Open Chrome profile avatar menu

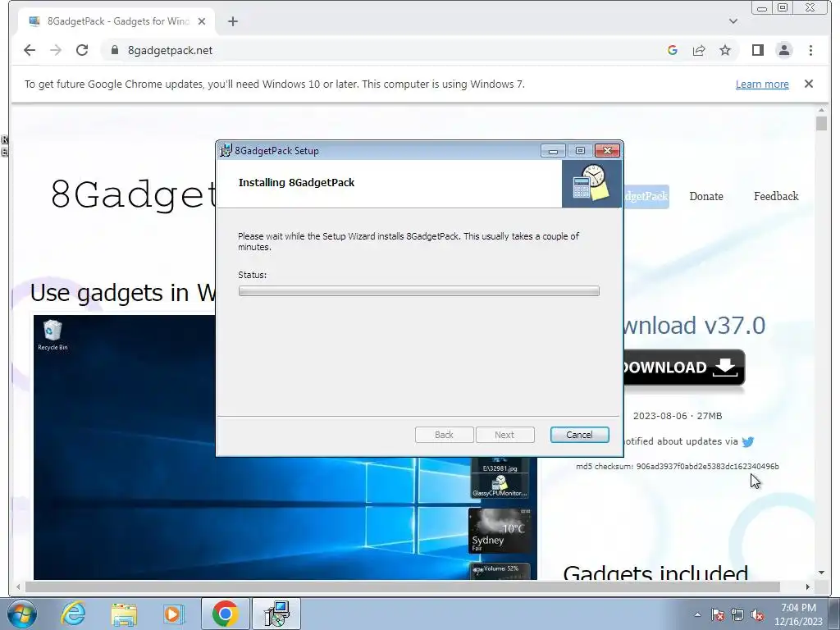[783, 50]
